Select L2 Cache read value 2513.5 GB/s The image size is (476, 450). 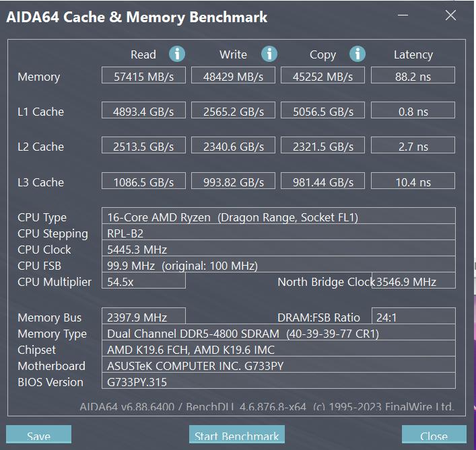coord(143,145)
